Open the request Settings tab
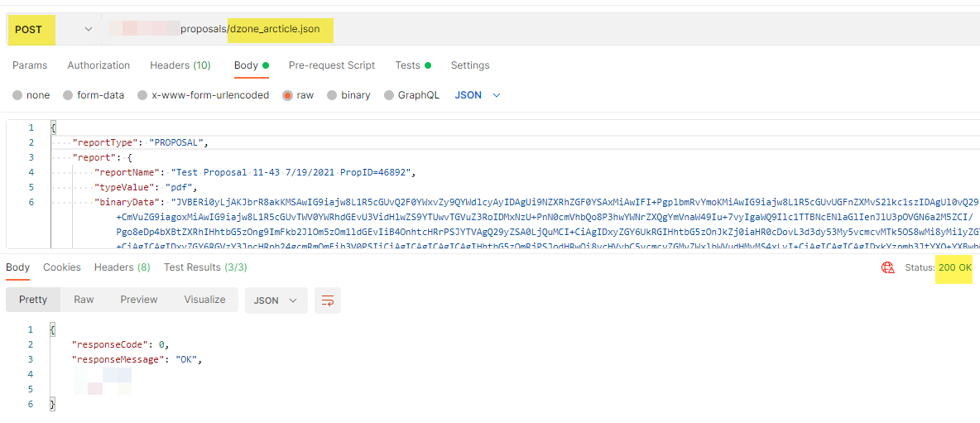 pos(470,65)
